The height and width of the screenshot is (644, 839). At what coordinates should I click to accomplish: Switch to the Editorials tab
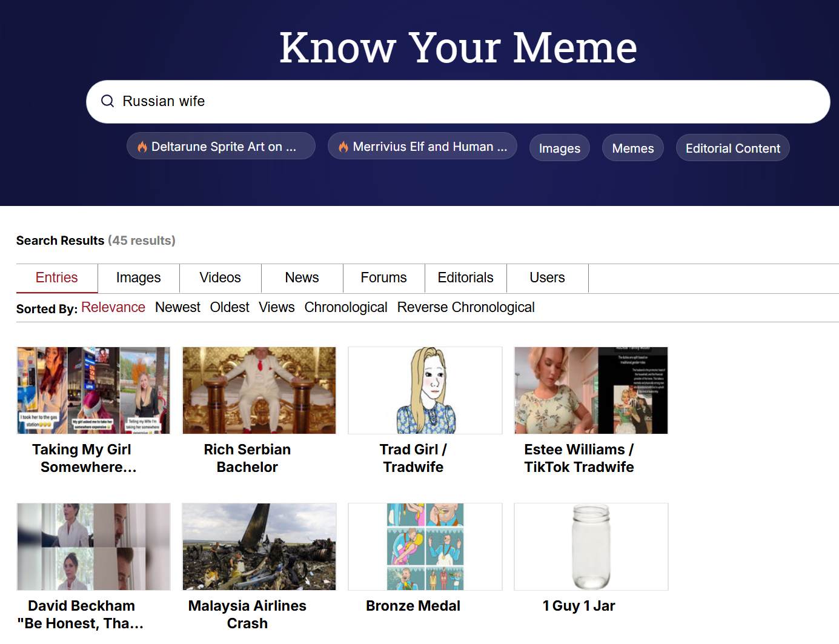point(466,278)
